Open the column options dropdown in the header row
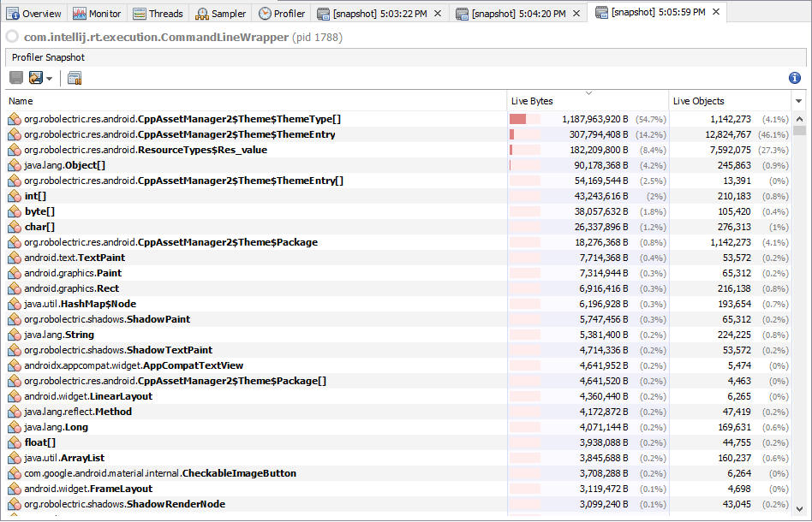This screenshot has height=522, width=812. point(799,101)
